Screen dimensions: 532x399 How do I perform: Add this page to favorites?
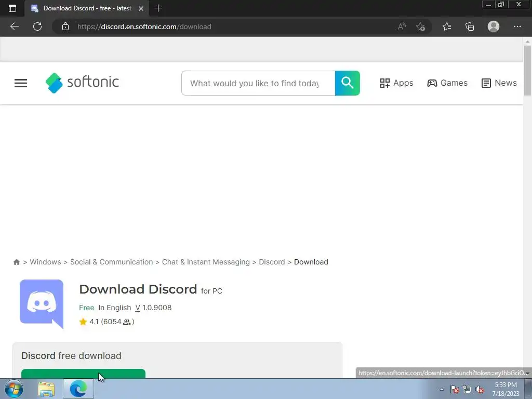tap(421, 26)
